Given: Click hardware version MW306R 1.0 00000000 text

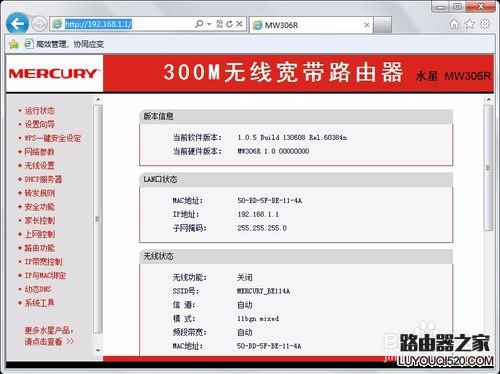Looking at the screenshot, I should (x=273, y=151).
